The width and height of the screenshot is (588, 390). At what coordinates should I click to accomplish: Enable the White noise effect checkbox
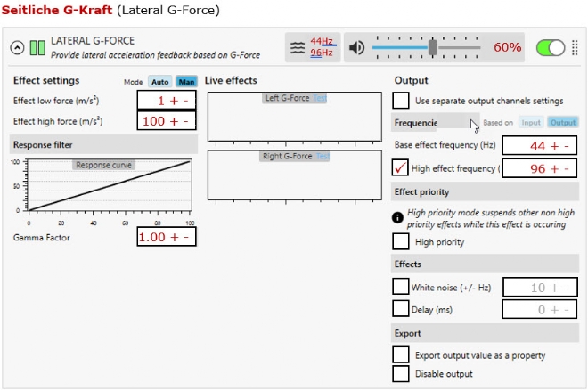click(402, 287)
